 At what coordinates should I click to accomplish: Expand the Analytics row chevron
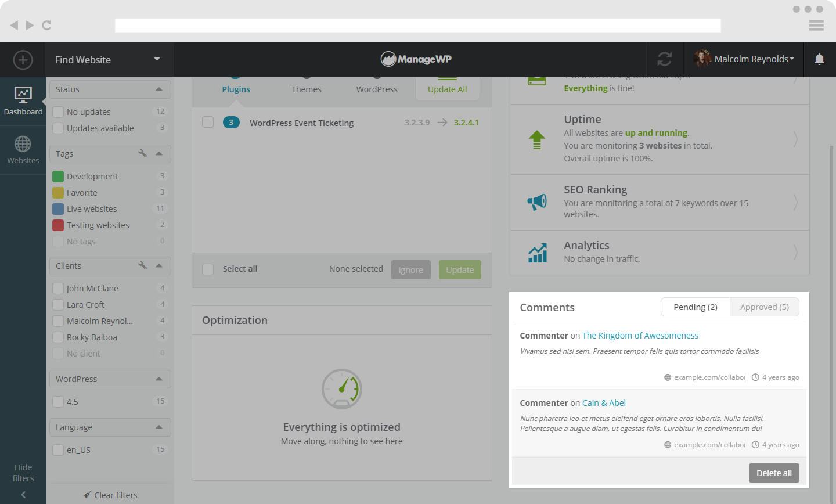pyautogui.click(x=795, y=252)
